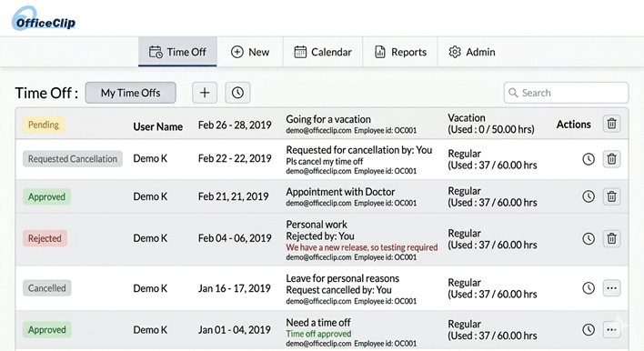Select the date Jan 01 - 04, 2019
The width and height of the screenshot is (644, 351).
tap(234, 330)
